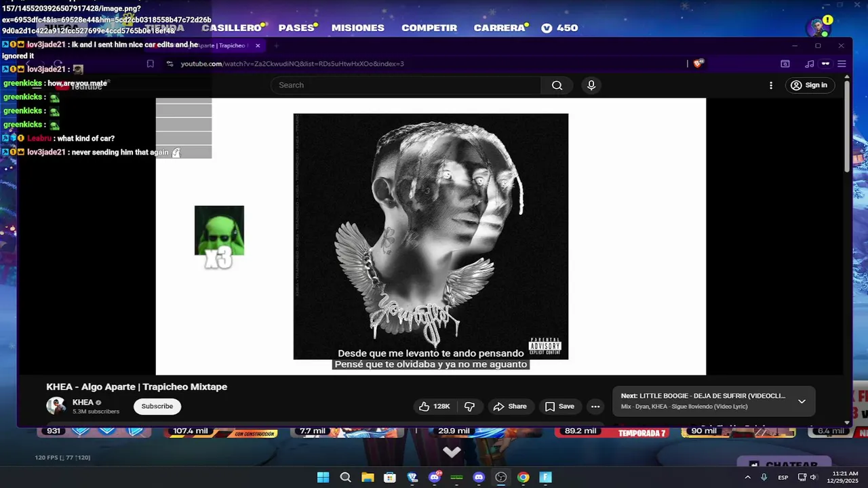The image size is (868, 488).
Task: Open more actions ellipsis beside Save
Action: click(x=595, y=407)
